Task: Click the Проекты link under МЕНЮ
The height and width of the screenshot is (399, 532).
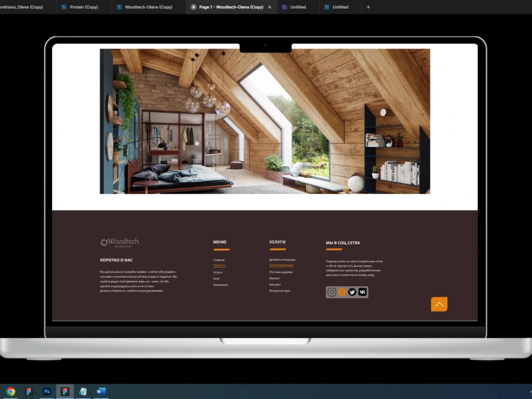Action: click(219, 265)
